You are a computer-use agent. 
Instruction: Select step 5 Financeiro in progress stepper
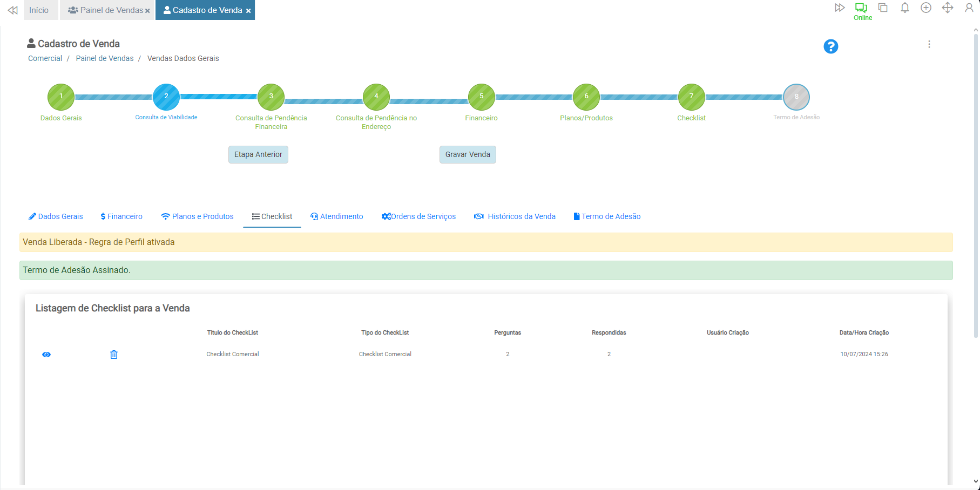click(x=481, y=97)
